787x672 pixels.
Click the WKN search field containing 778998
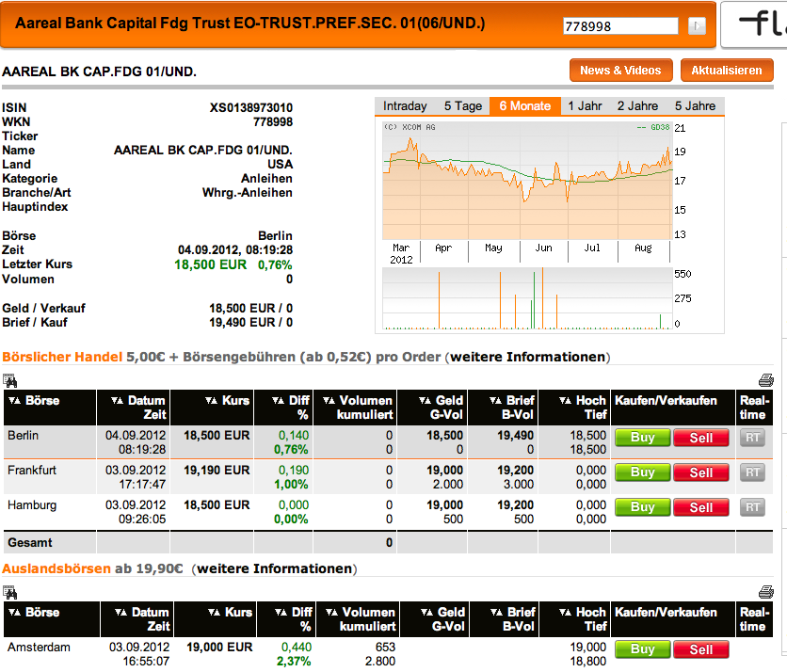click(x=620, y=26)
